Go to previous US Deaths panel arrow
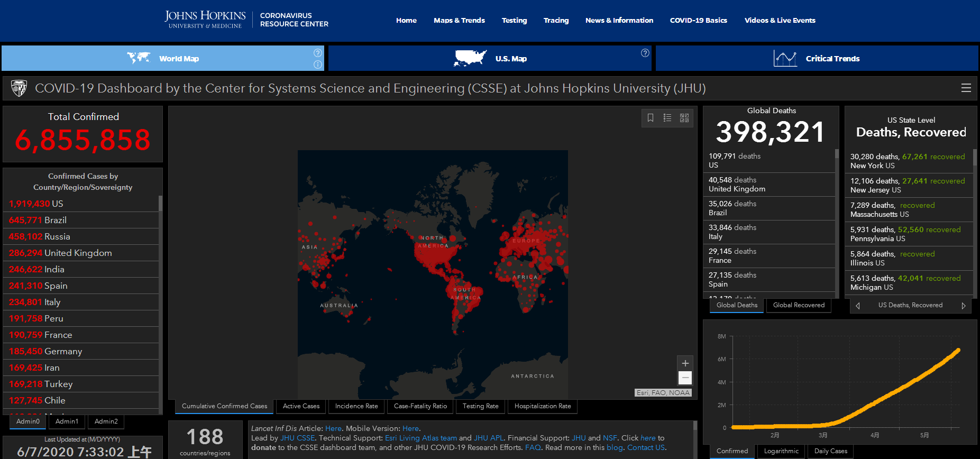 (x=858, y=306)
